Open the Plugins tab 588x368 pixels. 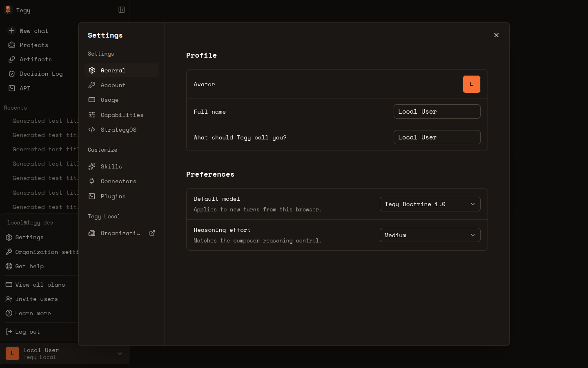pyautogui.click(x=122, y=196)
